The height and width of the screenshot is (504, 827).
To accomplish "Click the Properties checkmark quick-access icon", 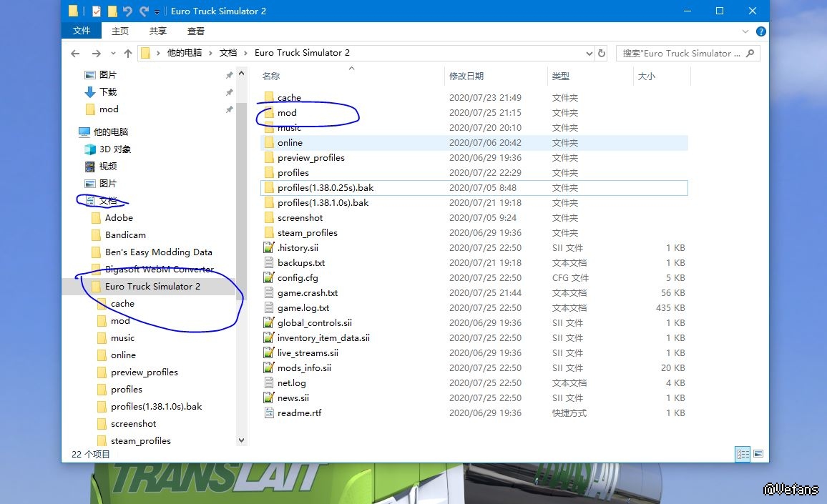I will (96, 11).
